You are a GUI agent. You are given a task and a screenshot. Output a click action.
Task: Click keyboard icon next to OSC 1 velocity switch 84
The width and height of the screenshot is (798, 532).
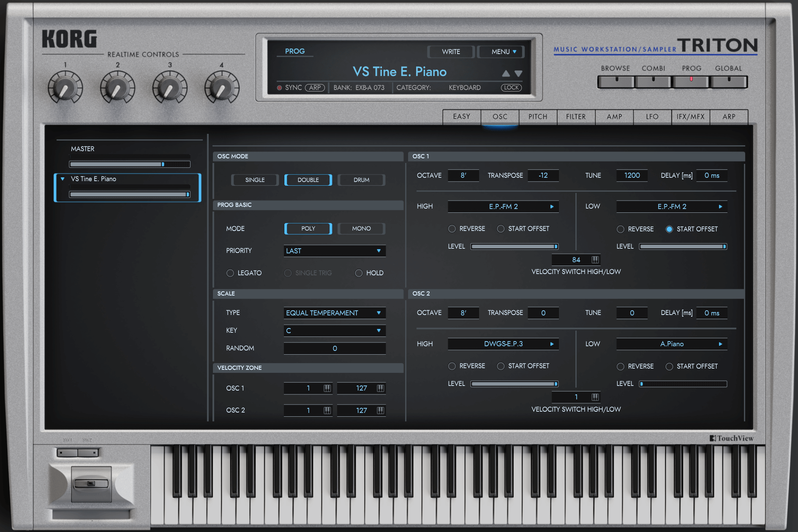595,260
